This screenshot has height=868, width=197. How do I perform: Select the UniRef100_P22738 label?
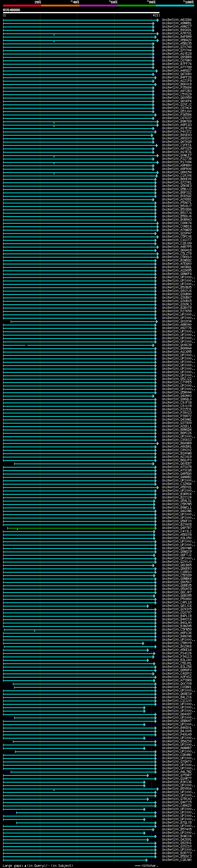coord(176,159)
